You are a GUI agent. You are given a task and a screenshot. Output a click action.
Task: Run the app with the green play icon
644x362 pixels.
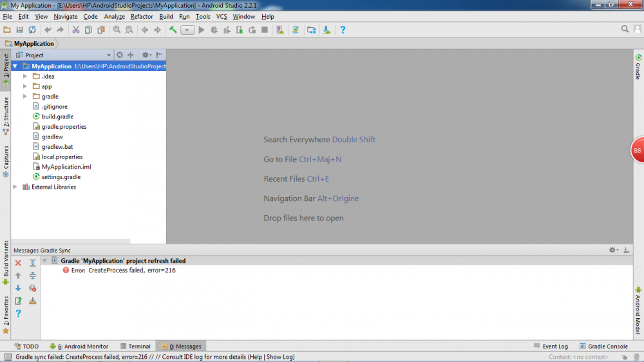pos(201,30)
